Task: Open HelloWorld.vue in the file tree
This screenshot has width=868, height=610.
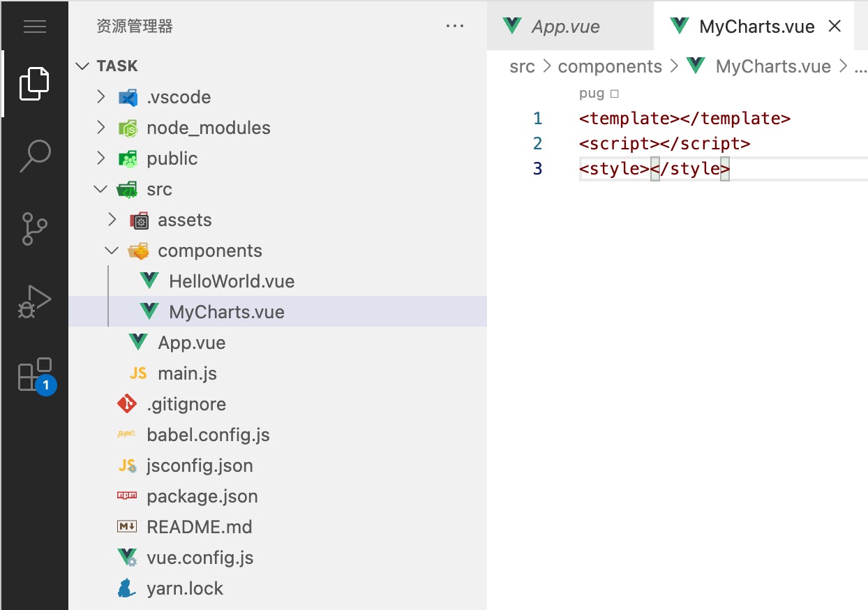Action: click(x=232, y=281)
